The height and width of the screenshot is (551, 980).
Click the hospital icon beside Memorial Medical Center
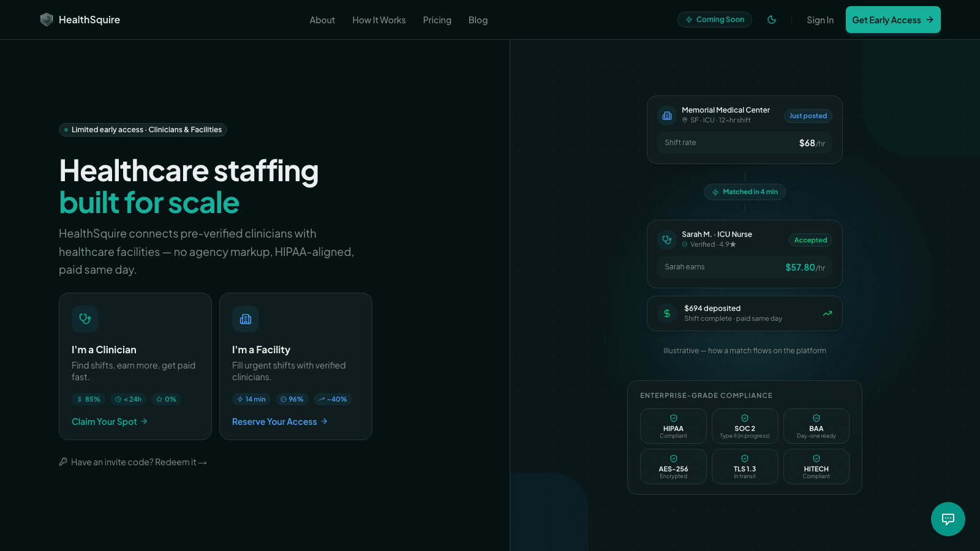pos(667,116)
